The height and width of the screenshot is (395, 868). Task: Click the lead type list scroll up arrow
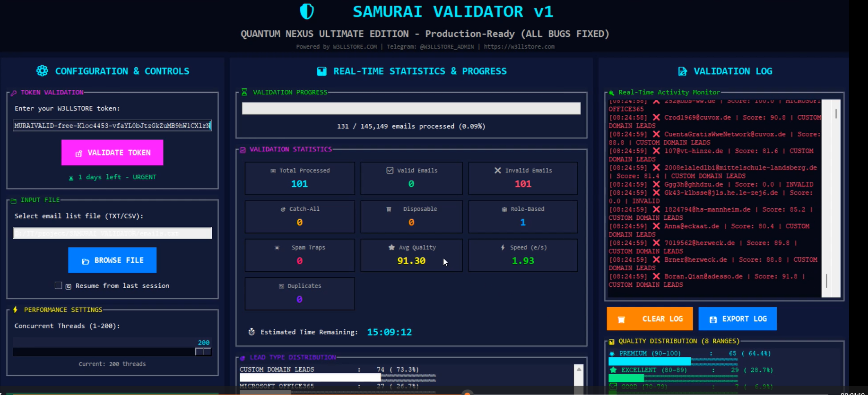point(579,369)
